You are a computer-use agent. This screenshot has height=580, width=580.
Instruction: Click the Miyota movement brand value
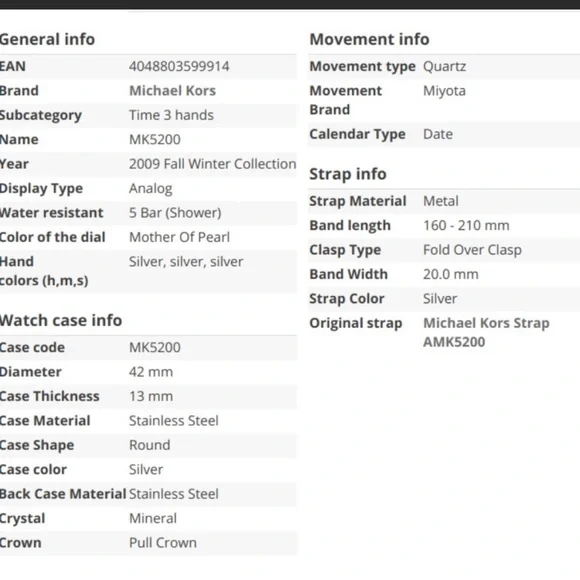tap(444, 91)
